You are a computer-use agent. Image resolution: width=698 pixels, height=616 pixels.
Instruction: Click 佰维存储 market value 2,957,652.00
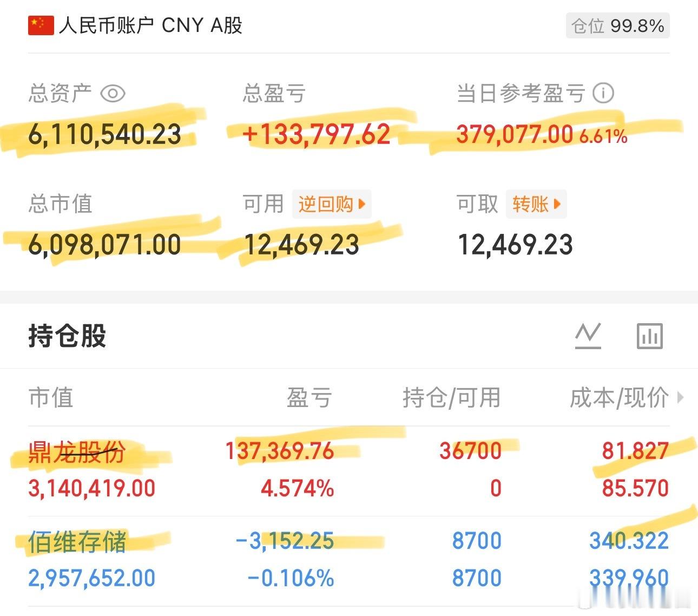91,578
